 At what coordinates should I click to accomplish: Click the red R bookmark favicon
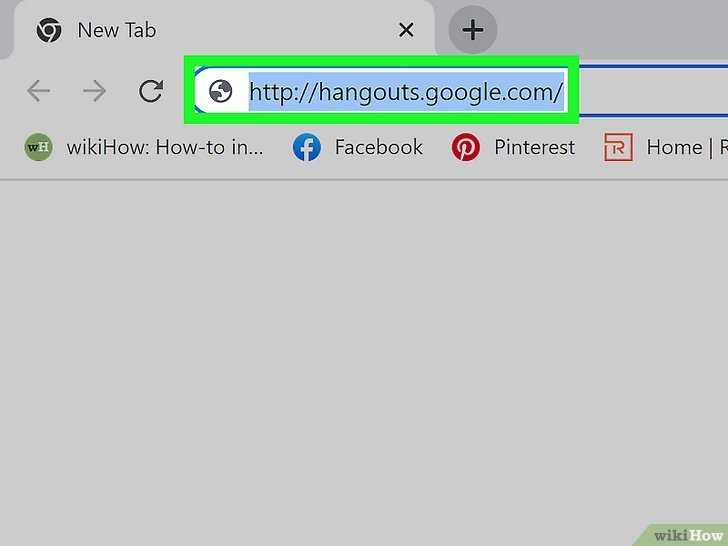[618, 148]
